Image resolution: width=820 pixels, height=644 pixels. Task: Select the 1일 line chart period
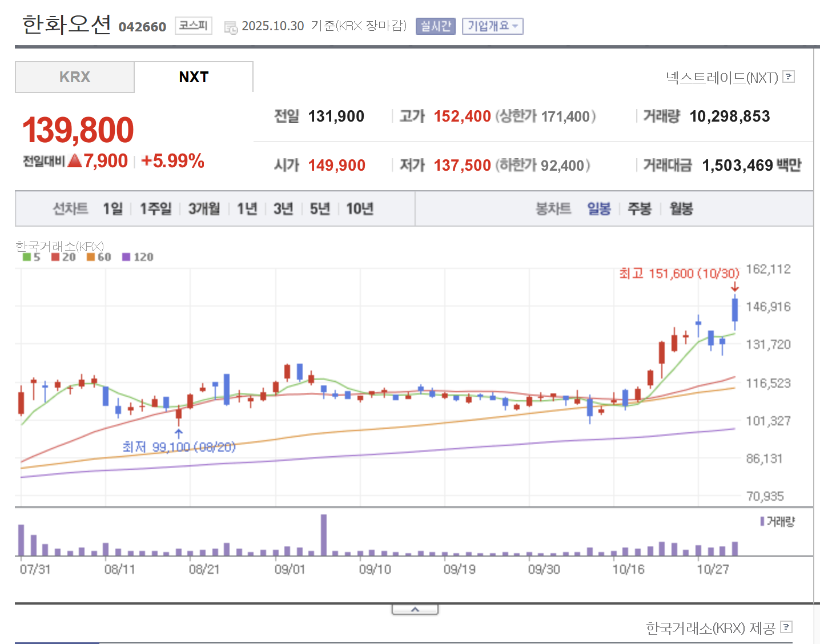tap(113, 209)
